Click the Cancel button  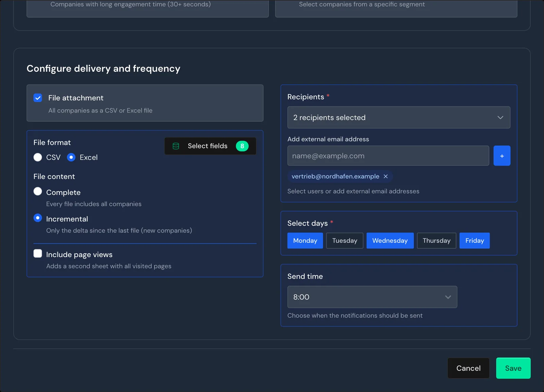[x=469, y=368]
